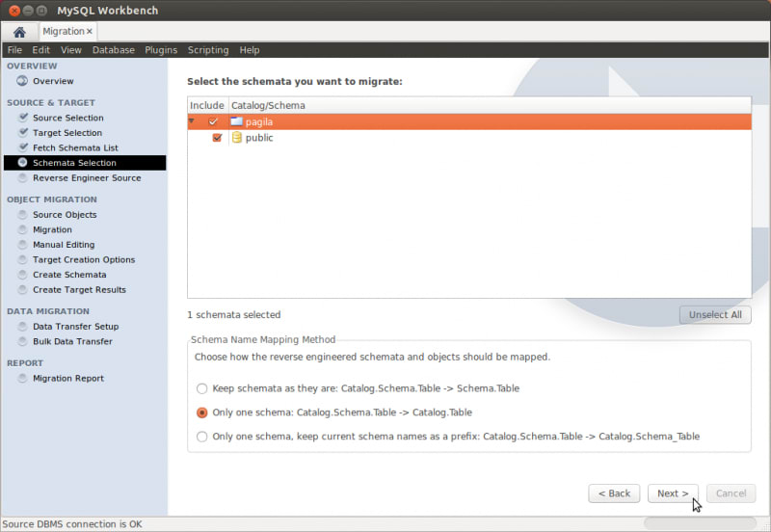Open the Plugins menu
The image size is (771, 532).
(161, 50)
